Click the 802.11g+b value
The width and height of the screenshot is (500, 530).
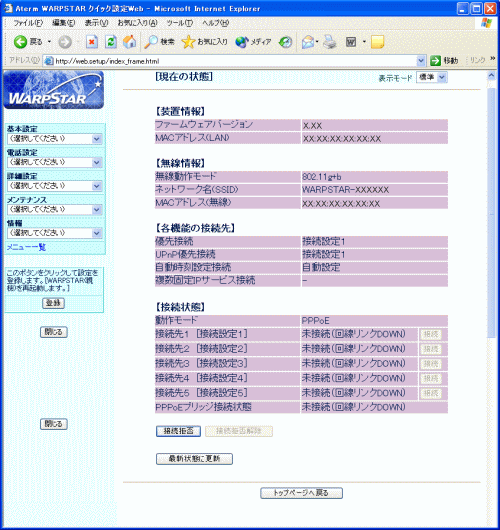click(x=322, y=177)
